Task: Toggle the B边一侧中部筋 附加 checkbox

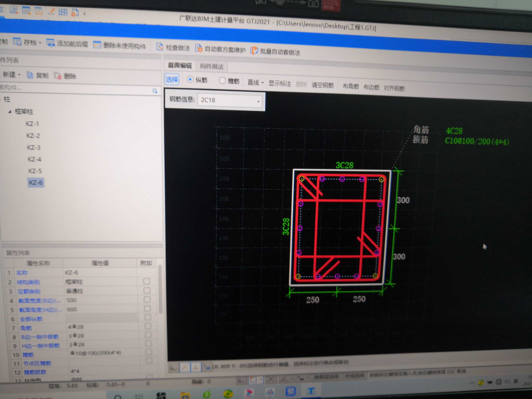Action: pos(148,335)
